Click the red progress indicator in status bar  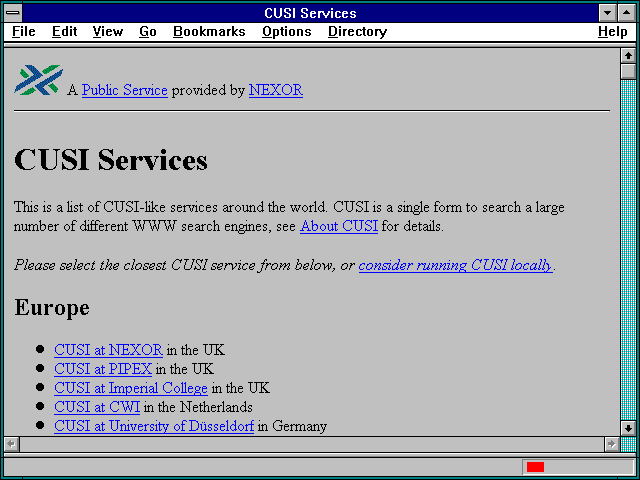point(535,467)
